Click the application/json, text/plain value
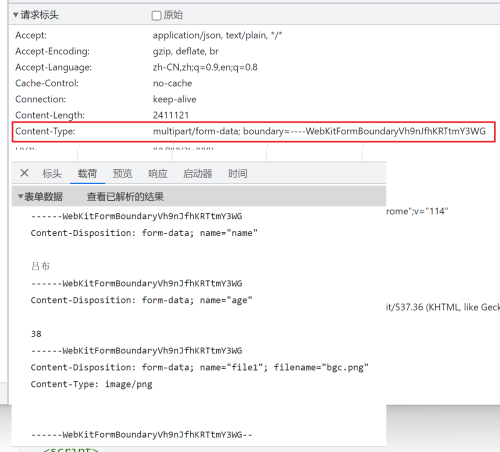This screenshot has height=452, width=500. coord(217,35)
